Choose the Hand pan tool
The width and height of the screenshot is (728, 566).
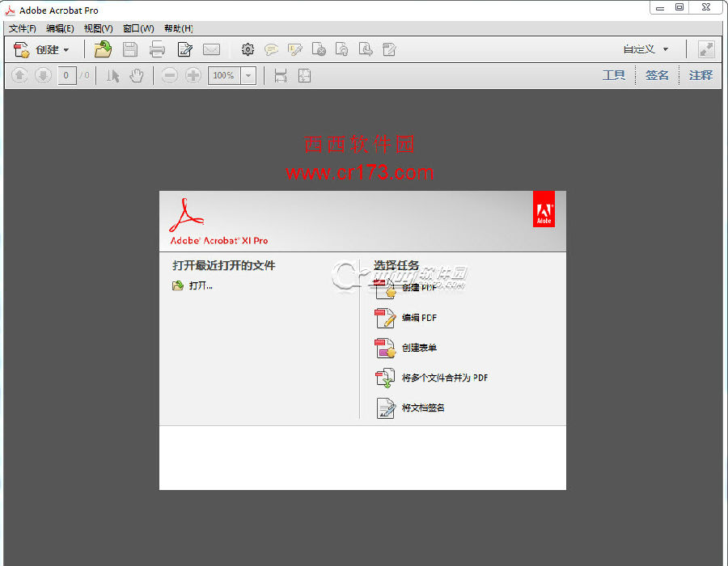click(137, 76)
